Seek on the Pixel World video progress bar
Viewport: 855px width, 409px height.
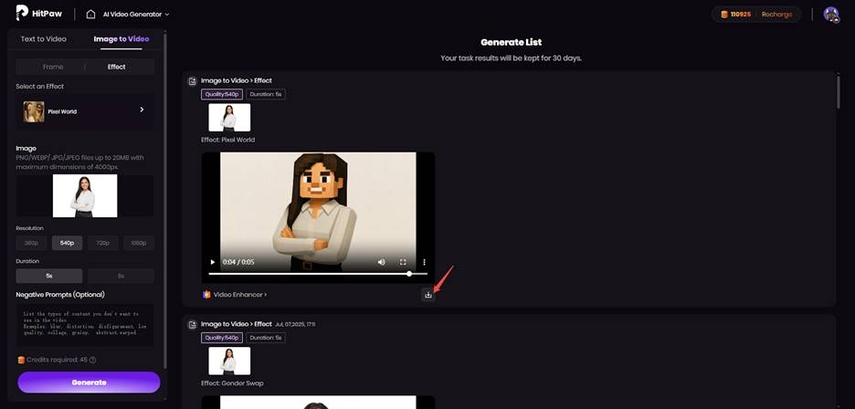click(318, 274)
